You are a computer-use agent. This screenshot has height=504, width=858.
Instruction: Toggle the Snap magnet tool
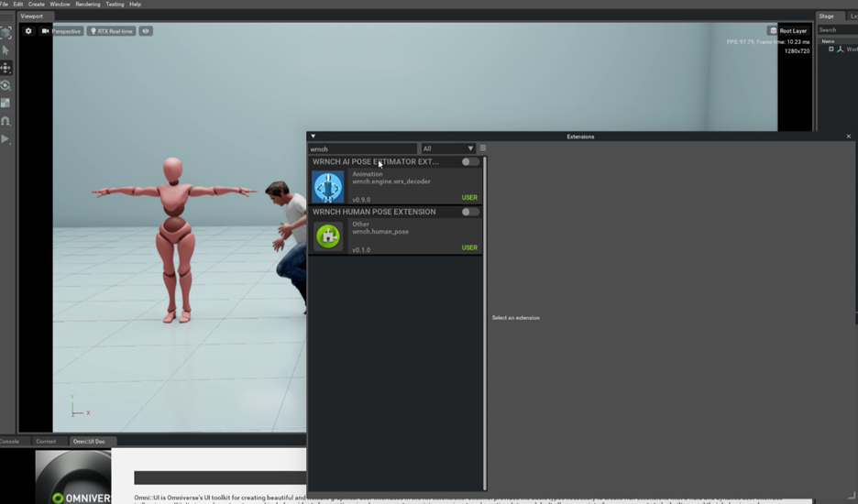(5, 121)
